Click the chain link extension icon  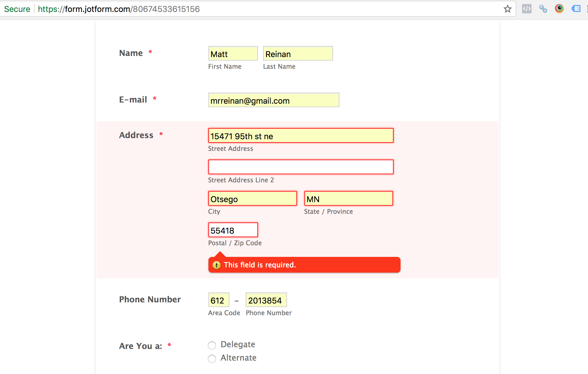[543, 9]
